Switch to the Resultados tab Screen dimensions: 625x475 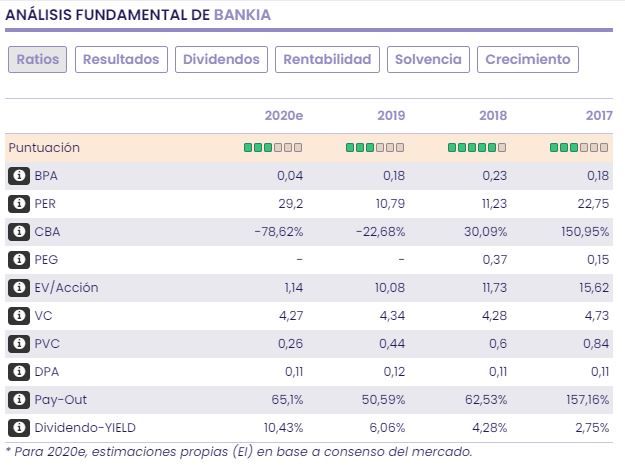tap(121, 59)
